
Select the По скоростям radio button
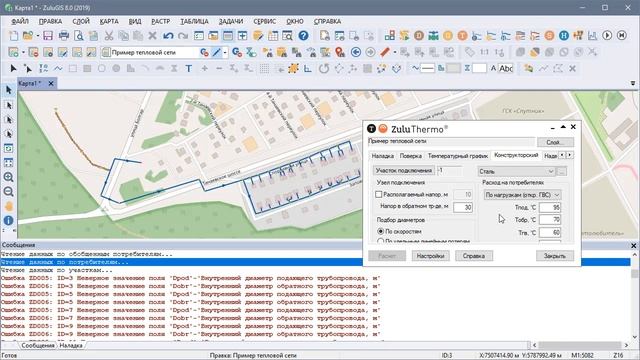[380, 231]
